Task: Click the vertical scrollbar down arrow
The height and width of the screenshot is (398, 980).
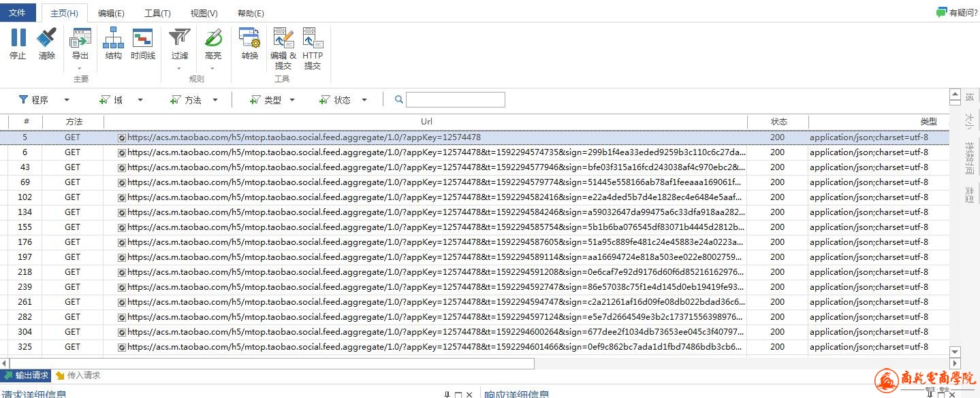Action: 955,352
